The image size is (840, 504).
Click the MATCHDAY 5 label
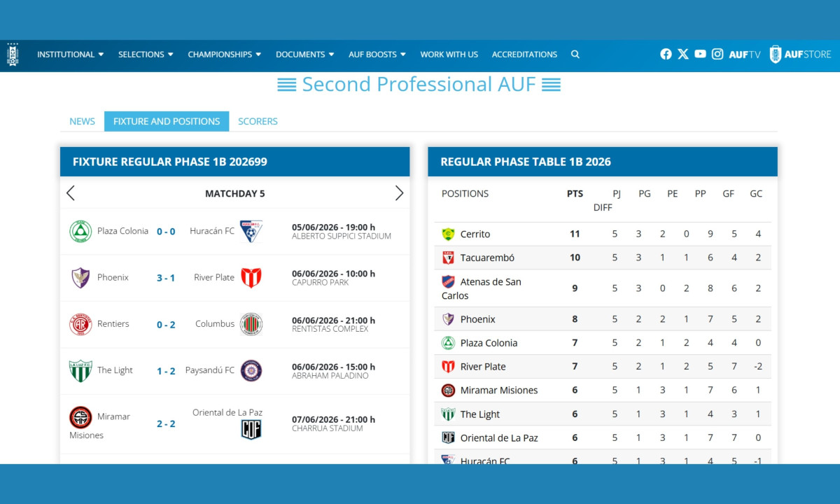(235, 194)
